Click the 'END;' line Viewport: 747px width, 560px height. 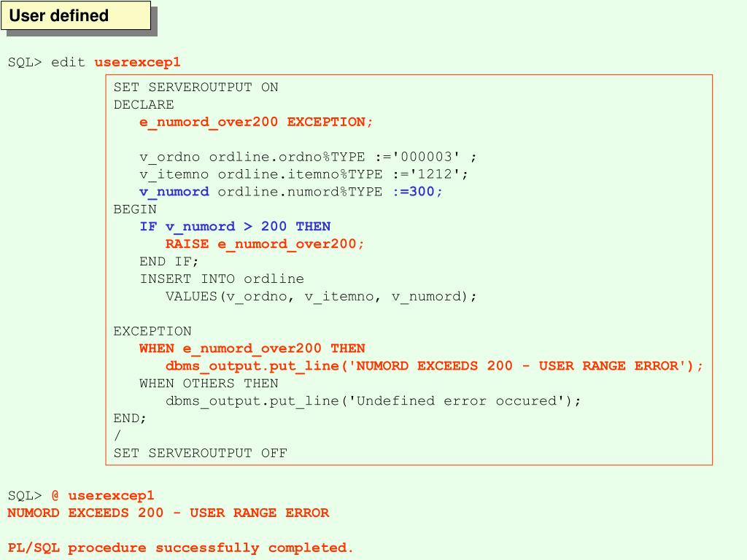pyautogui.click(x=130, y=418)
